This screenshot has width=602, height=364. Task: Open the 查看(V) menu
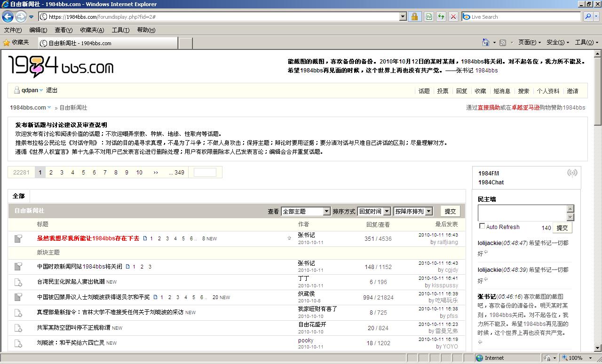(63, 30)
